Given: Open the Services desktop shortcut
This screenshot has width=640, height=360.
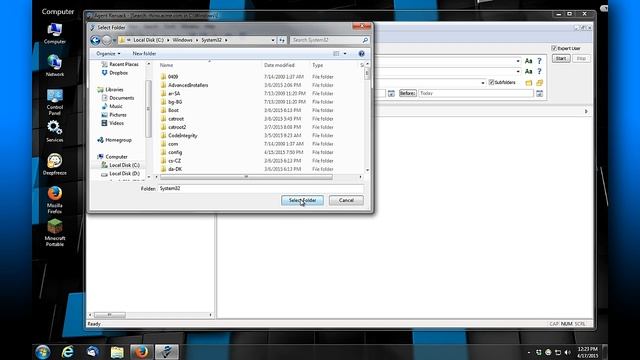Looking at the screenshot, I should [55, 131].
